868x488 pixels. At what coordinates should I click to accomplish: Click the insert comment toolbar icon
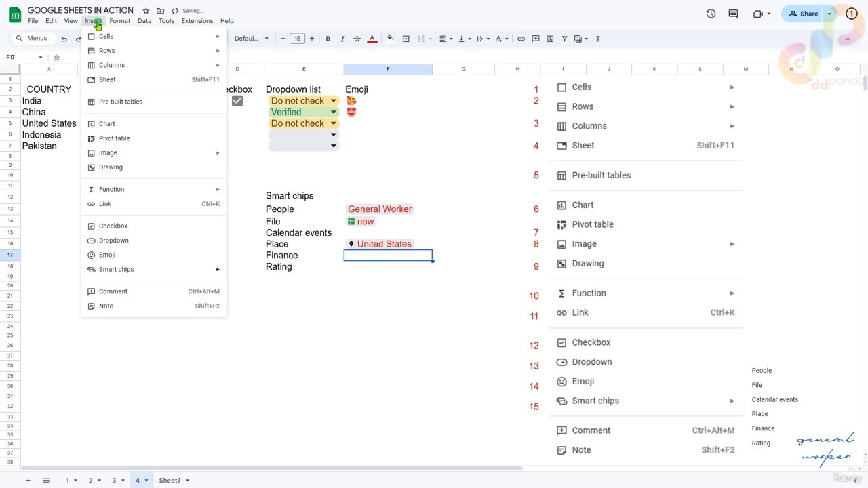pos(536,39)
